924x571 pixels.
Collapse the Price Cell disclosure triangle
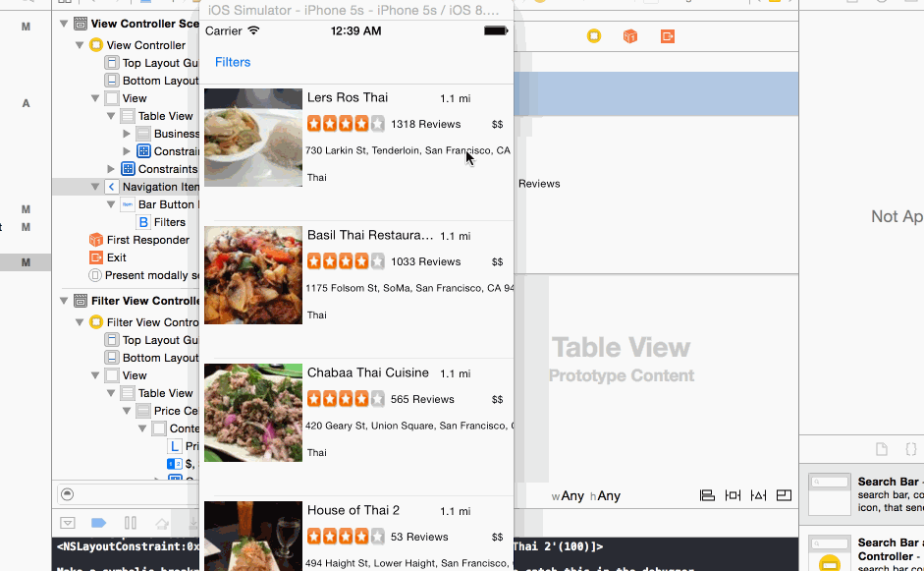tap(126, 411)
